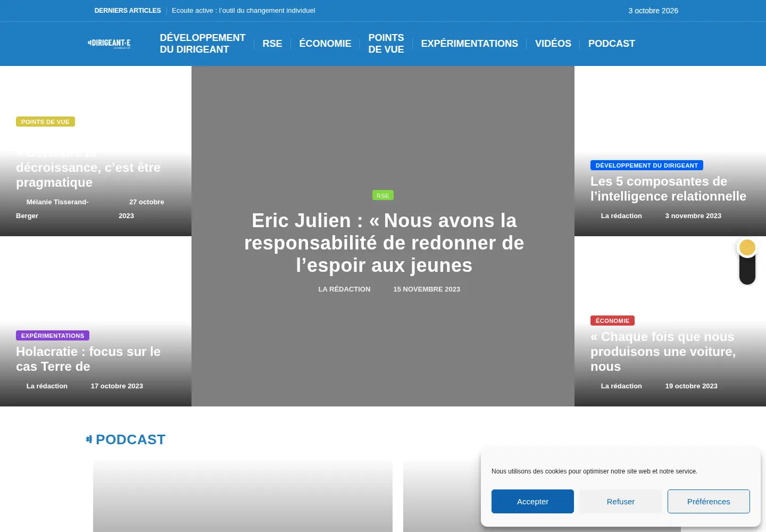The image size is (766, 532).
Task: Toggle the dark mode switch
Action: click(x=747, y=261)
